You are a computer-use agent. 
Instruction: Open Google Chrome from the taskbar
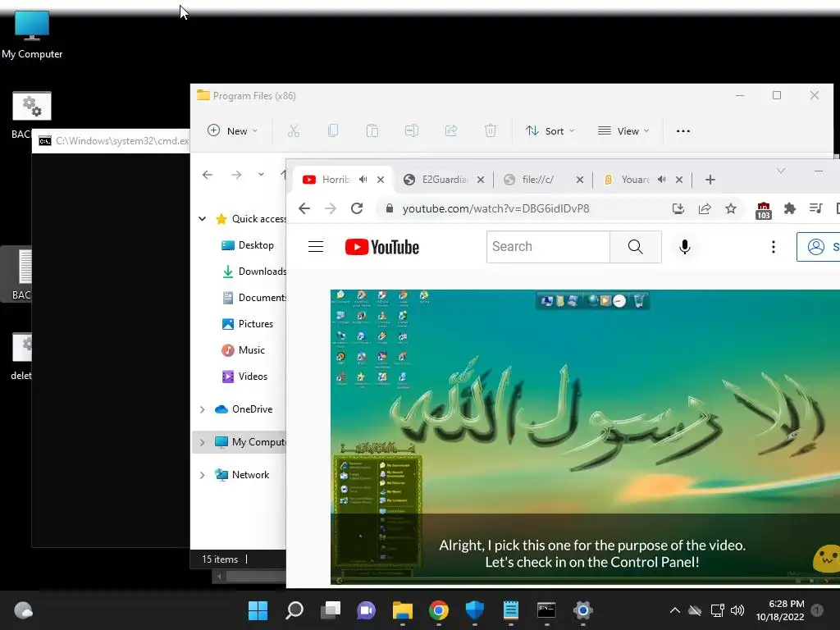coord(439,610)
